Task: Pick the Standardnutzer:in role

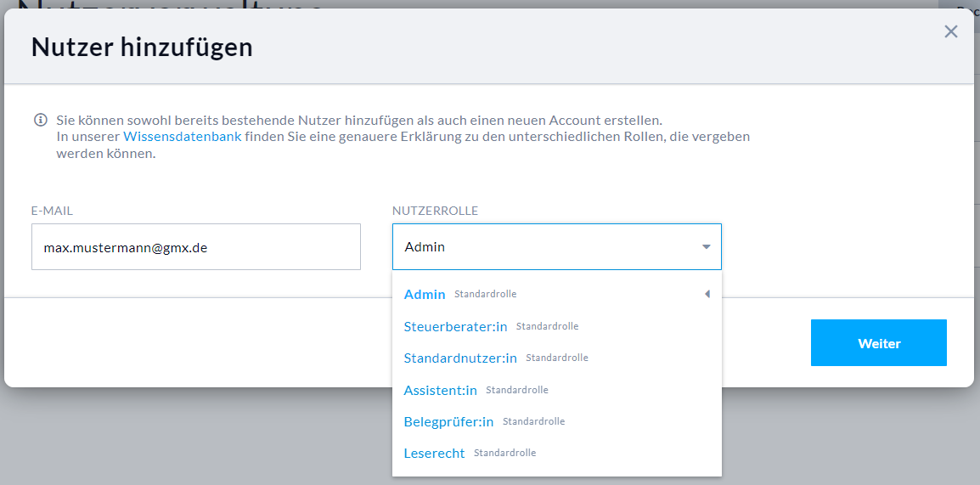Action: tap(460, 358)
